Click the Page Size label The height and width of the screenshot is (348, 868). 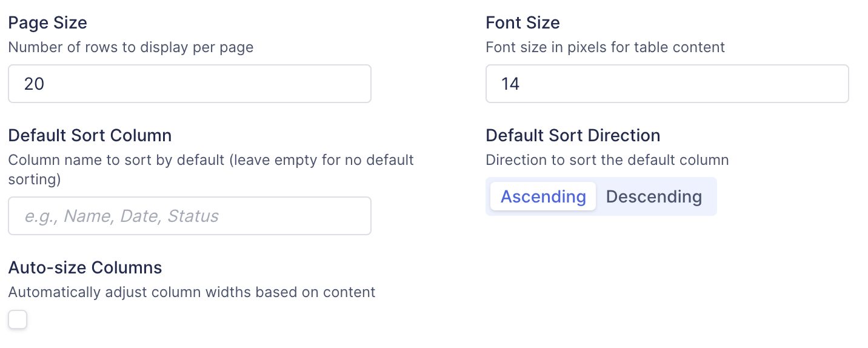[x=48, y=23]
